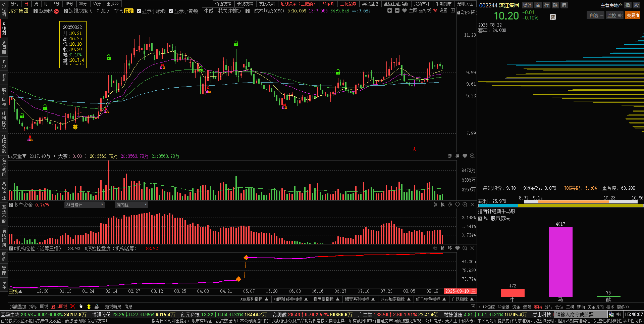This screenshot has width=644, height=324.
Task: Click the minus zoom-out icon above the chart
Action: click(397, 11)
